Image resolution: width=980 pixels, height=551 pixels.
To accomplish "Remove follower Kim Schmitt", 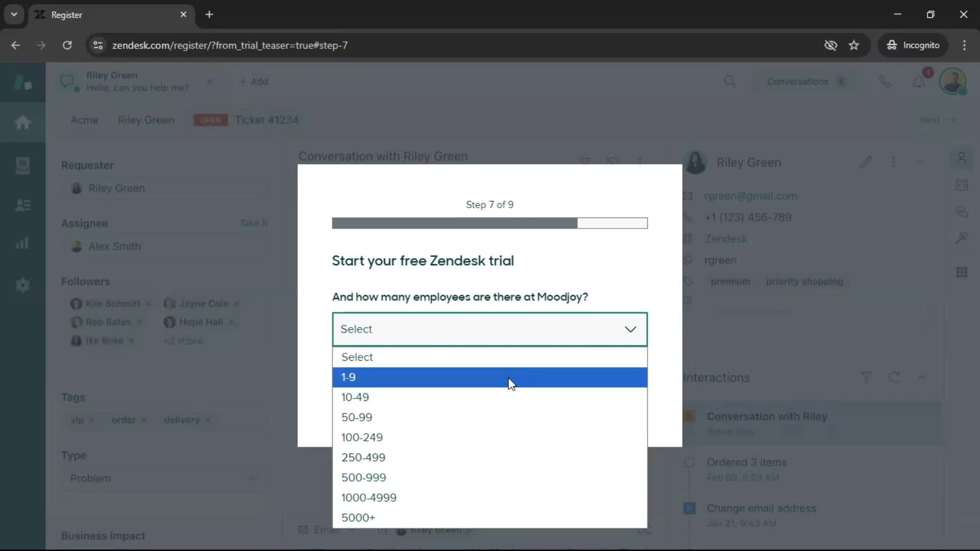I will 148,304.
